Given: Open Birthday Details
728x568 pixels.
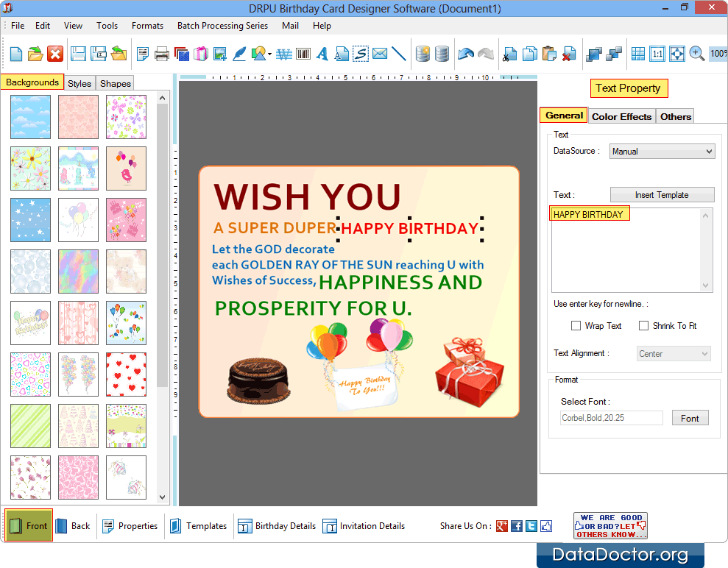Looking at the screenshot, I should pyautogui.click(x=277, y=526).
